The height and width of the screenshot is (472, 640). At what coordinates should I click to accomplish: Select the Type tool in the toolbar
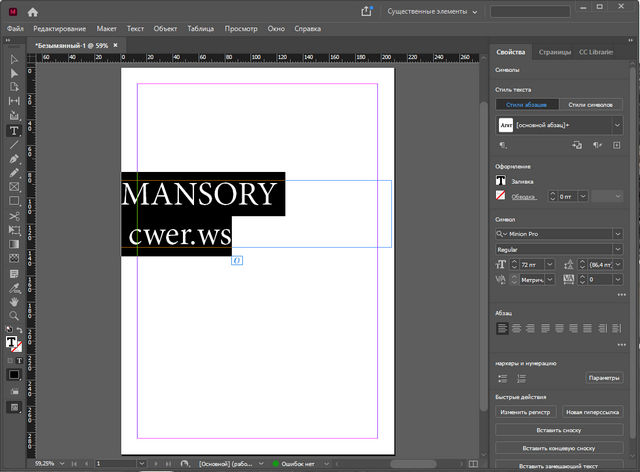tap(14, 131)
